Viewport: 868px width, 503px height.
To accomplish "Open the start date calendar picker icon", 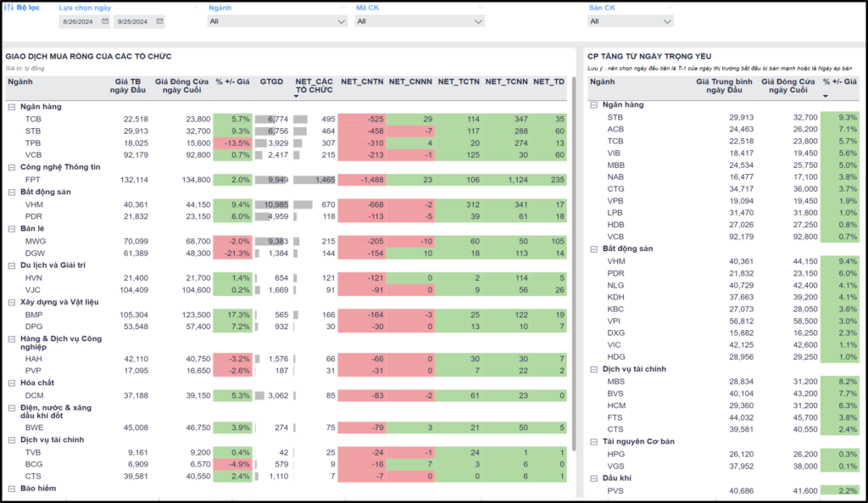I will 105,21.
